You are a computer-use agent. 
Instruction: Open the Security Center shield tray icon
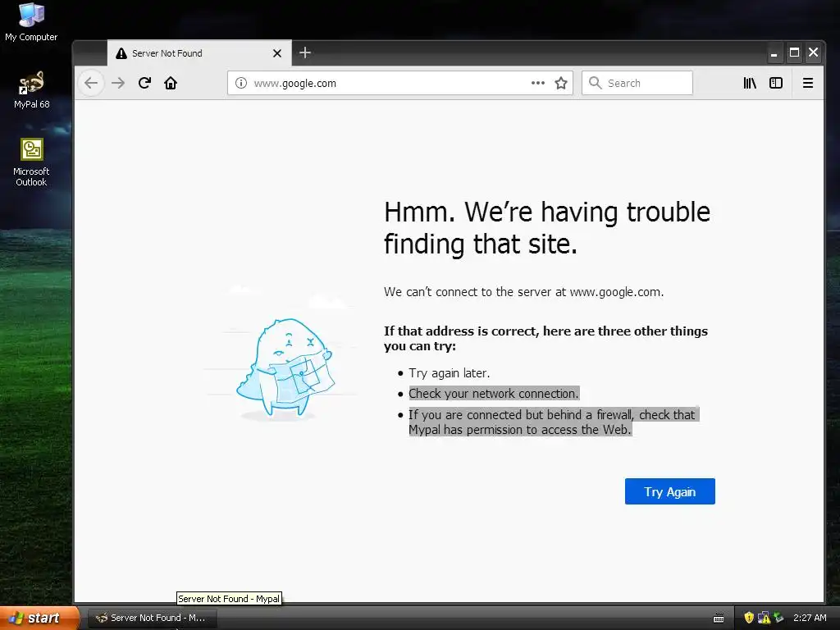pos(749,618)
